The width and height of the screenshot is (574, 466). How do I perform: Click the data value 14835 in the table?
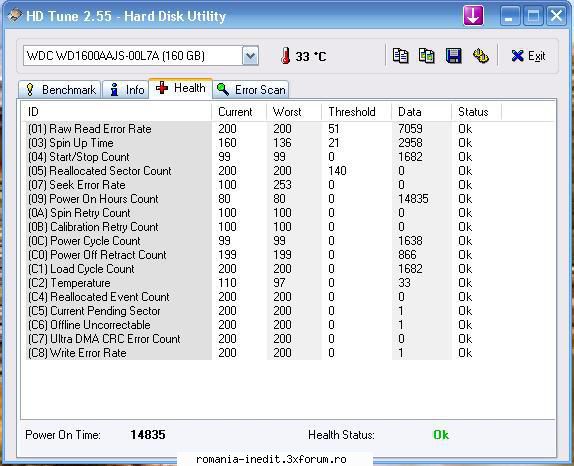(x=413, y=199)
